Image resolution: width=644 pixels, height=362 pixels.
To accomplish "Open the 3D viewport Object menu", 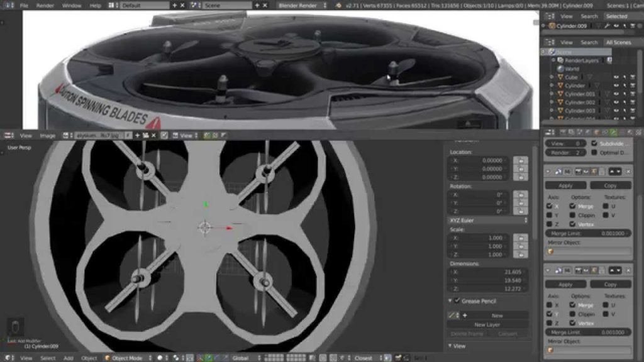I will click(x=89, y=358).
